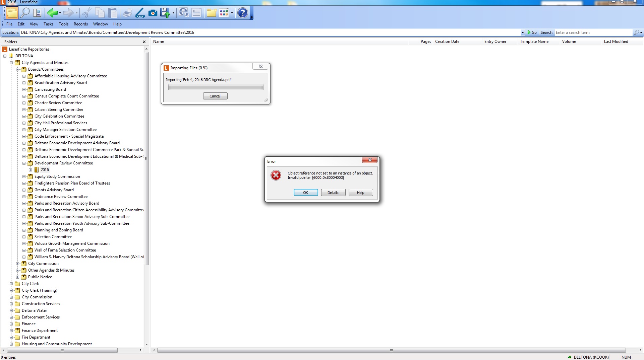Collapse the DELTONA repository node
The height and width of the screenshot is (360, 644).
5,56
